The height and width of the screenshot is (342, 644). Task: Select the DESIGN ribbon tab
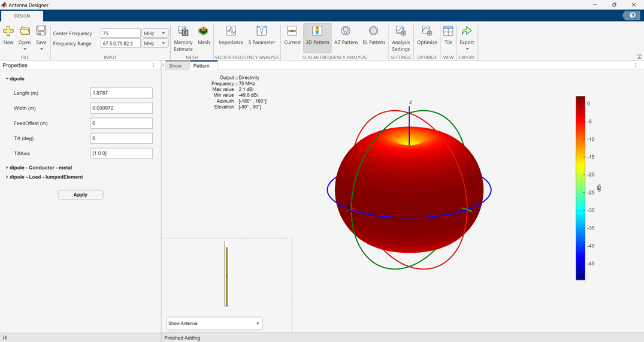(x=22, y=16)
